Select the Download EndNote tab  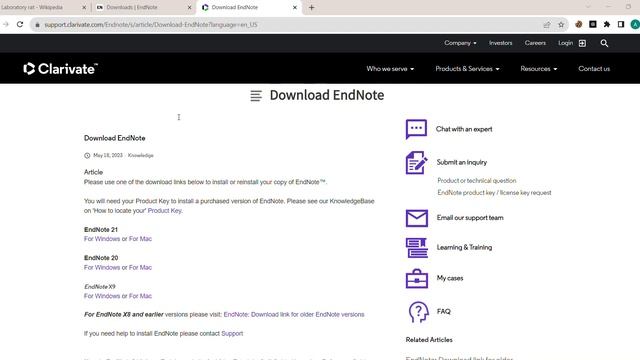click(x=248, y=7)
